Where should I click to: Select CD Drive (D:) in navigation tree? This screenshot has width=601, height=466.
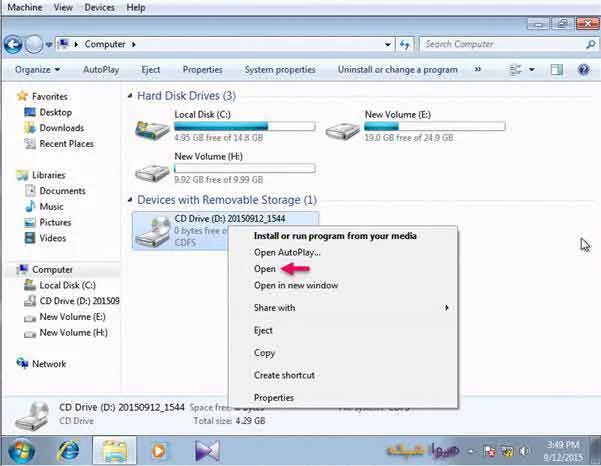tap(79, 301)
